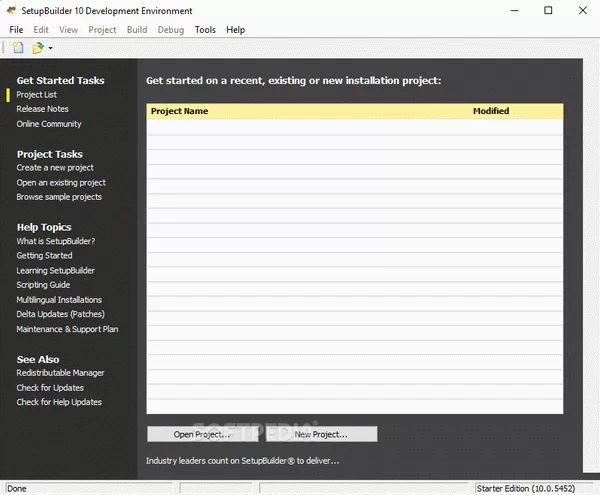Open the File menu
The height and width of the screenshot is (495, 600).
tap(16, 30)
